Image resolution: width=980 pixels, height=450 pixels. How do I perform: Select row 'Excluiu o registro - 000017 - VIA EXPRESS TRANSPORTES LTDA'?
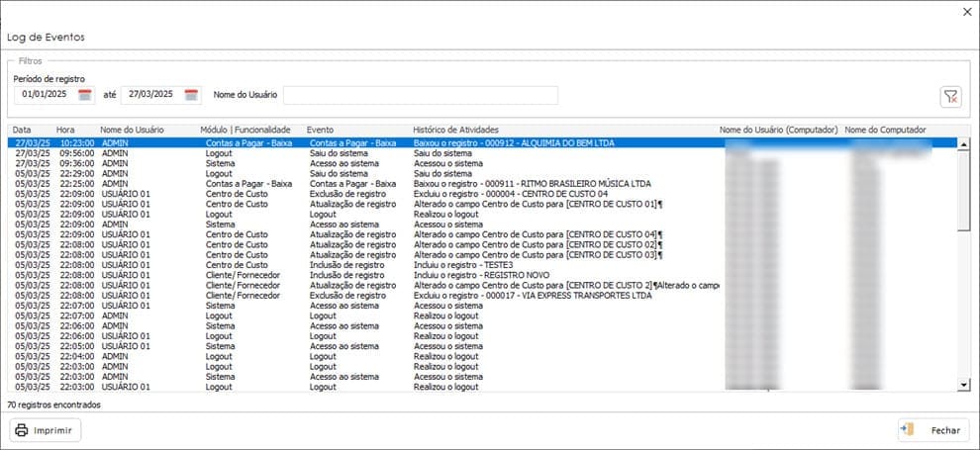(x=482, y=295)
